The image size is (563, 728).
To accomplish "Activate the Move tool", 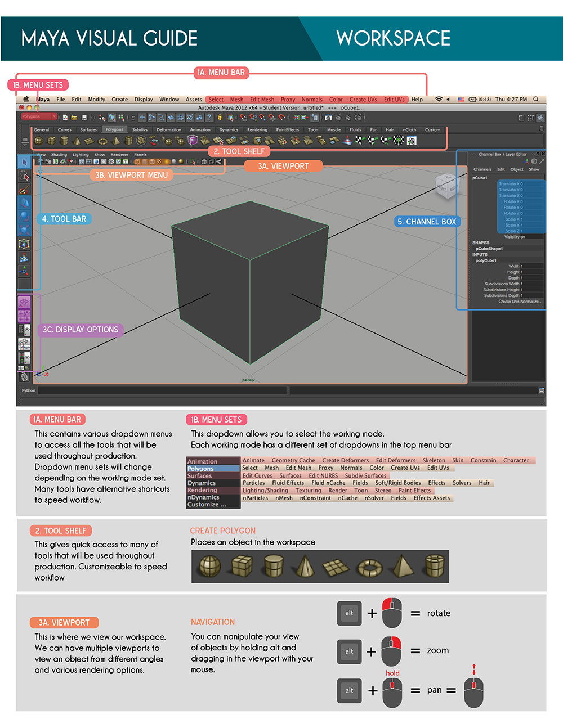I will tap(24, 203).
